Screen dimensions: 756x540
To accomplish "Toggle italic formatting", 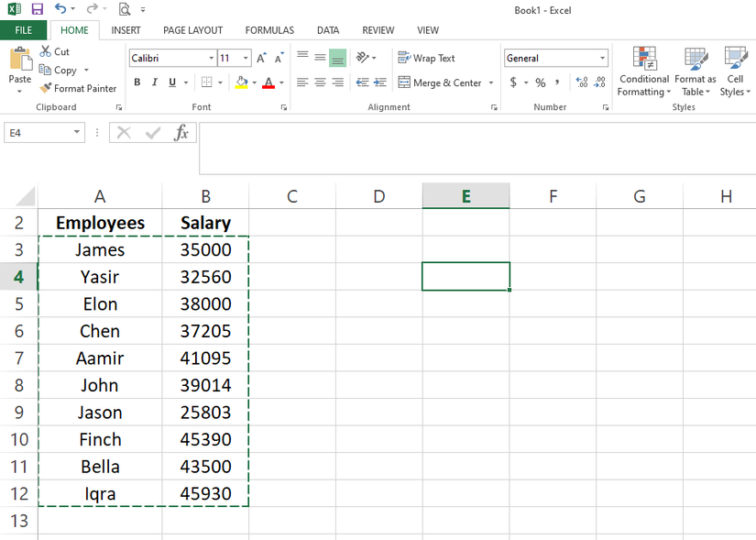I will (155, 83).
